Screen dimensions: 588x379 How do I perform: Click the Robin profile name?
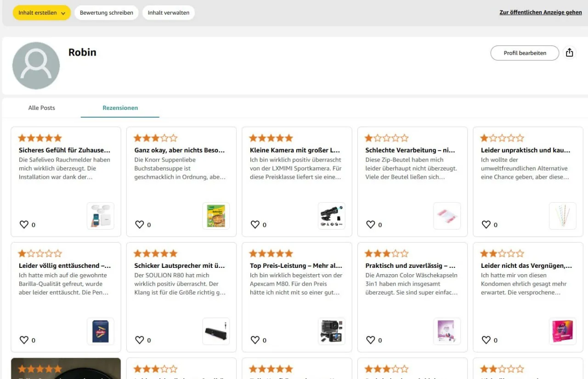(x=82, y=52)
